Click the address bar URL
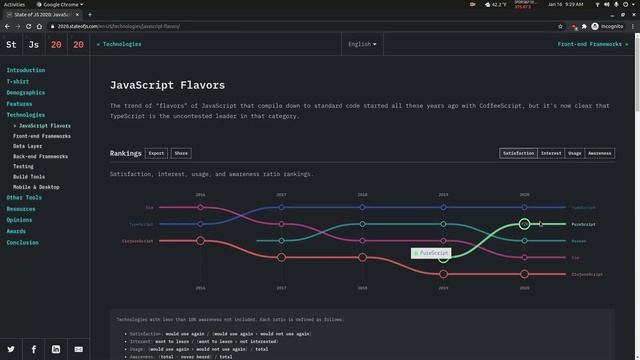Viewport: 640px width, 360px height. tap(119, 27)
